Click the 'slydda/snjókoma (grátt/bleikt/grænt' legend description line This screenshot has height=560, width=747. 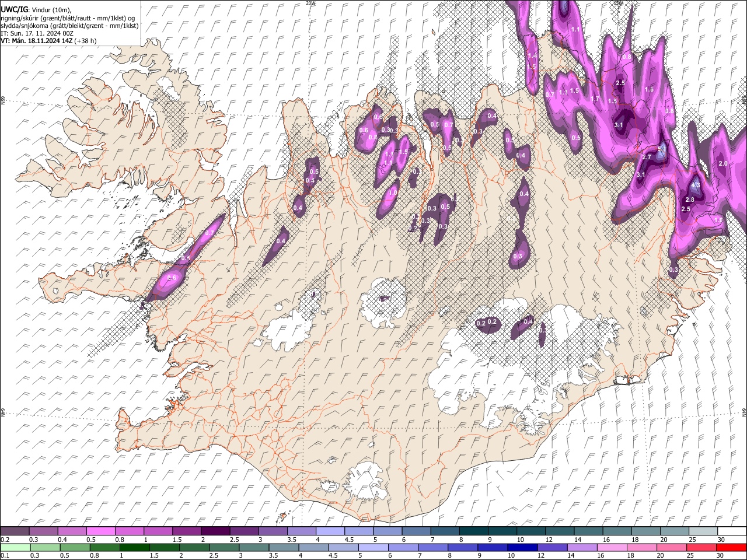tap(69, 26)
